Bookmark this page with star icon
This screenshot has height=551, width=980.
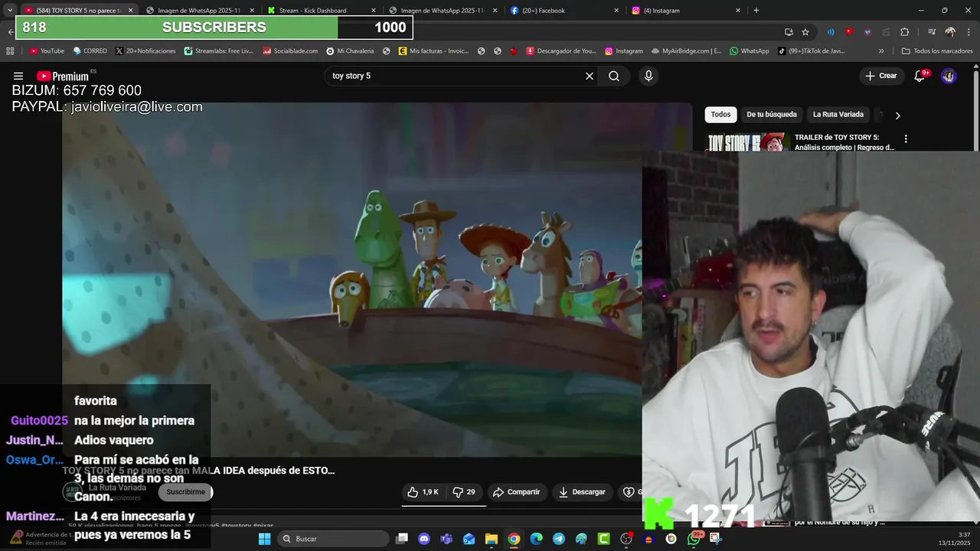point(805,31)
